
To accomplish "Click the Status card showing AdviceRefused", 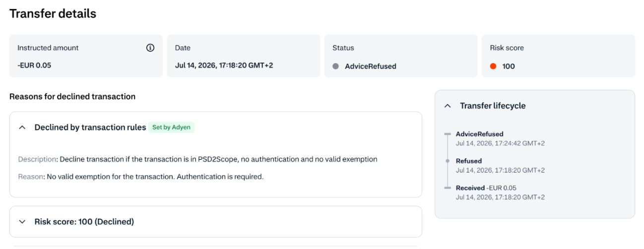I will (x=401, y=56).
